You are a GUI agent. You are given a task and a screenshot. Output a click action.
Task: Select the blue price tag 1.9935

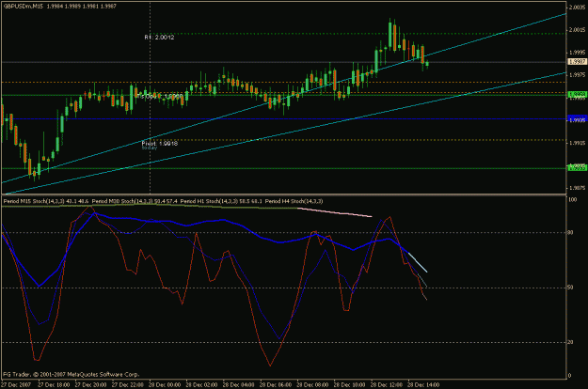(578, 119)
